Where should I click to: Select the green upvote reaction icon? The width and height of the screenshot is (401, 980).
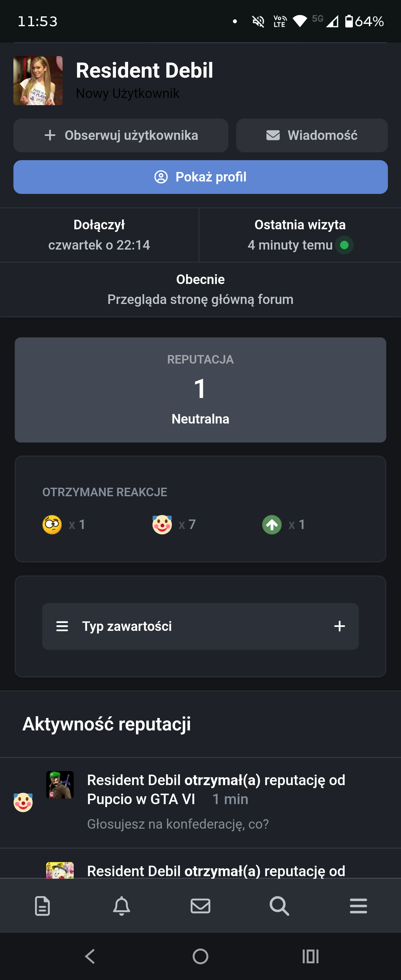point(272,525)
